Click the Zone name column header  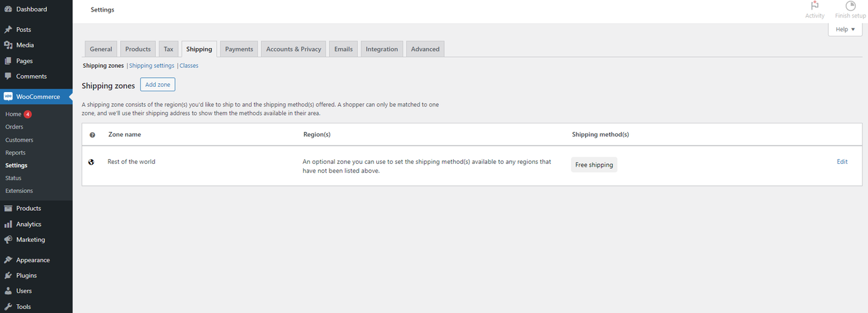(125, 135)
